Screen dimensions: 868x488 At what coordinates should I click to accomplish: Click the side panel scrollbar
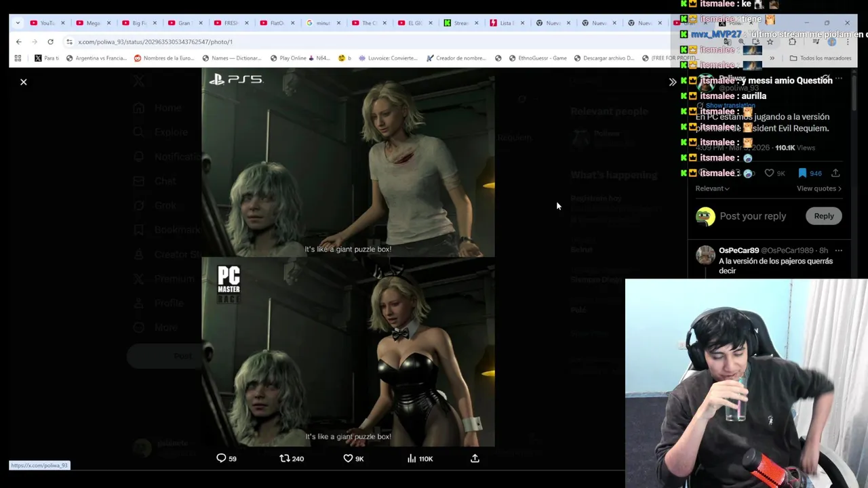point(854,91)
